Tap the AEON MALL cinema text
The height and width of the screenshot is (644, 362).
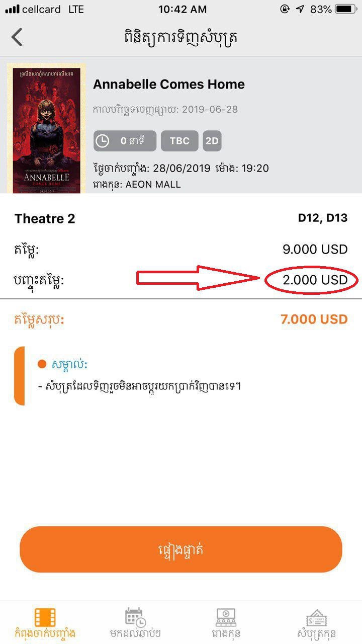coord(153,184)
